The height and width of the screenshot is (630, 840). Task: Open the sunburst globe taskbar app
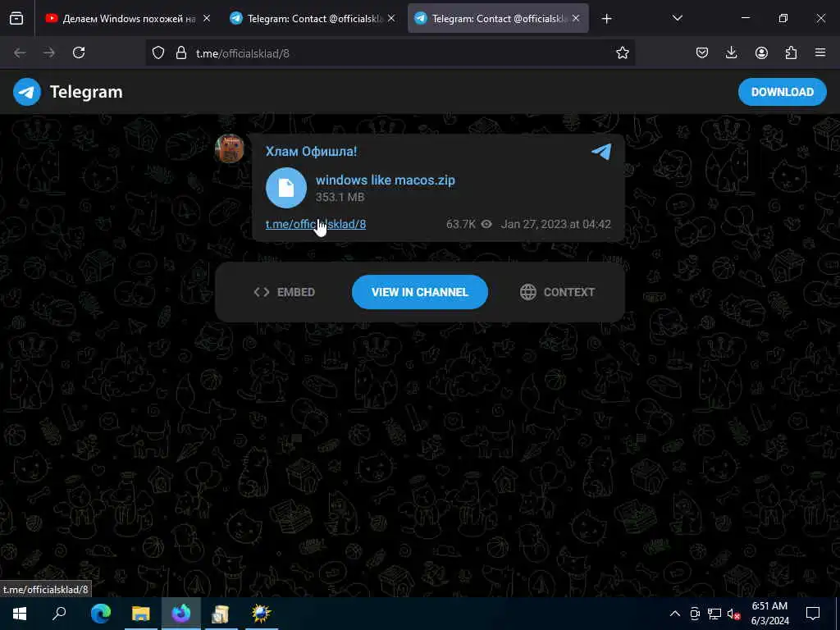pos(261,614)
